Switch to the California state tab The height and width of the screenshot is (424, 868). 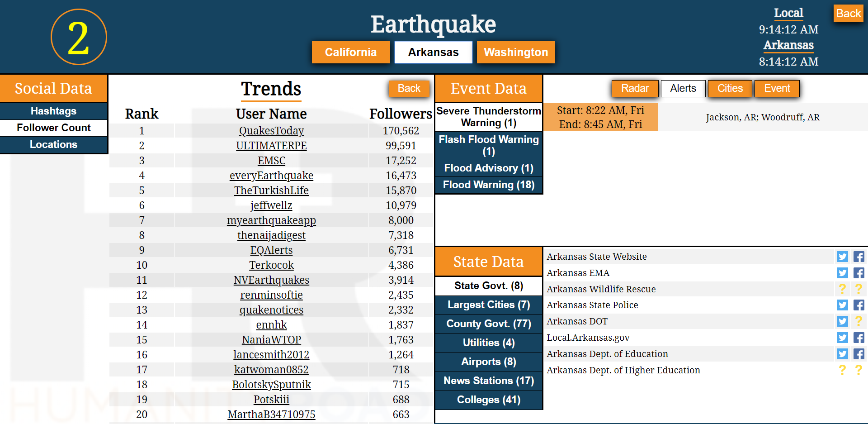[350, 52]
